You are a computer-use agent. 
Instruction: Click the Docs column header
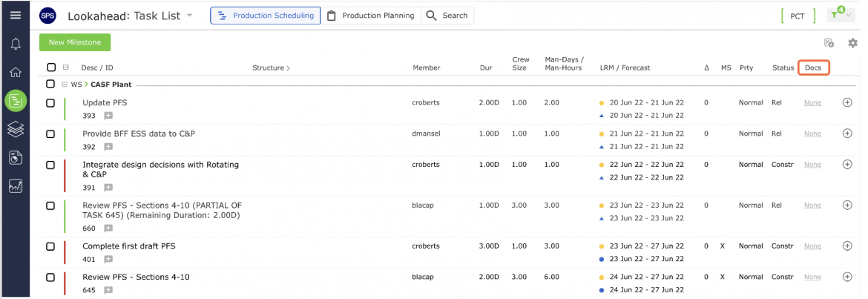coord(813,68)
